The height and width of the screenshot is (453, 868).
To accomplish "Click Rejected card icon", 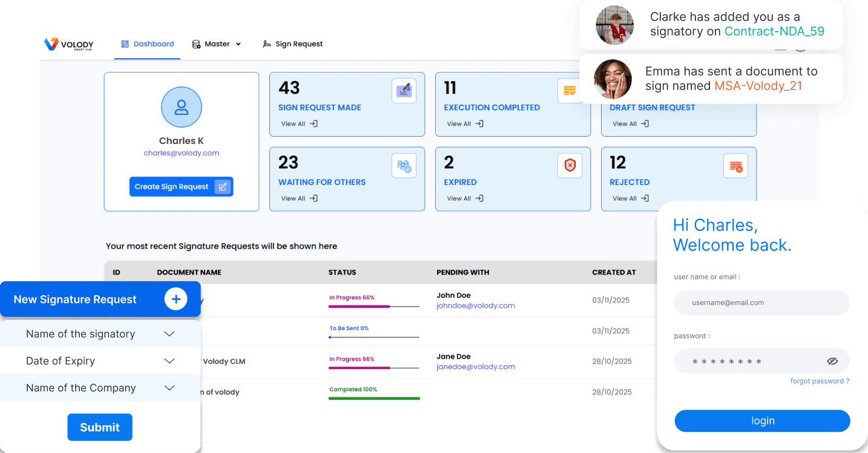I will tap(735, 166).
